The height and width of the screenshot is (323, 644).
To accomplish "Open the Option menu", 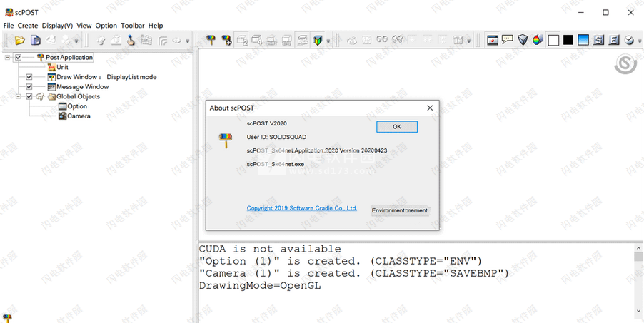I will point(106,26).
